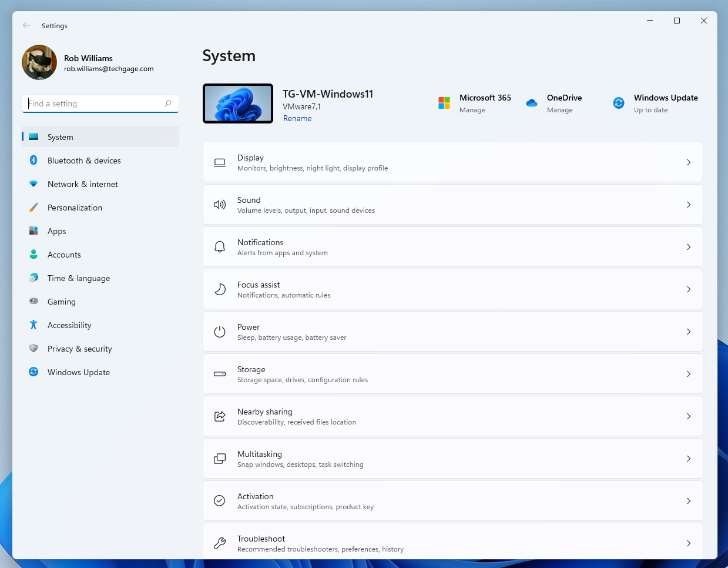Select Privacy & security in sidebar
This screenshot has height=568, width=728.
[x=100, y=349]
